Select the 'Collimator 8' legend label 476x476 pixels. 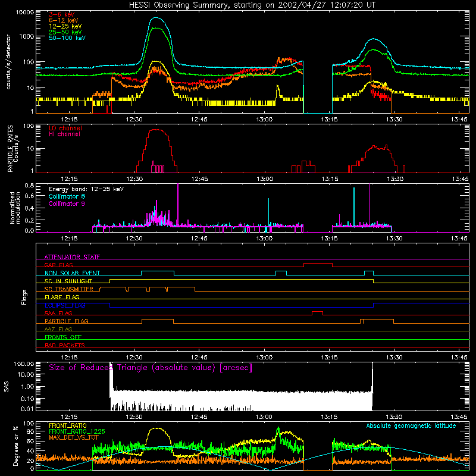[67, 196]
